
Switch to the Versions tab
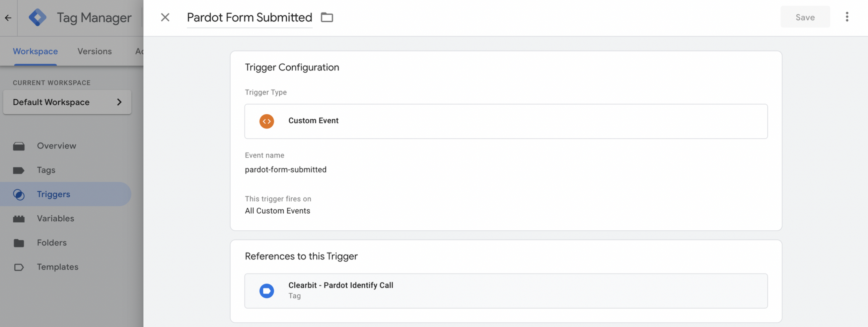[x=94, y=51]
